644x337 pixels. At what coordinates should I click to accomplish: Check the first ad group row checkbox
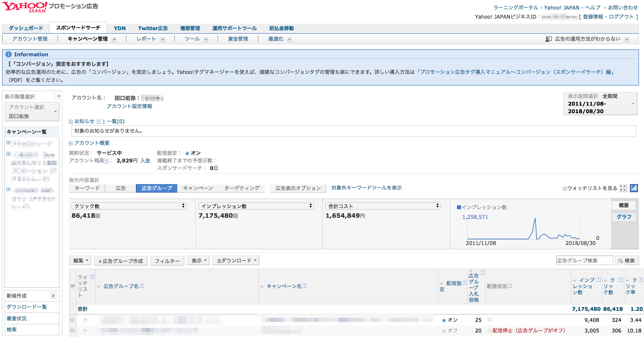coord(73,320)
